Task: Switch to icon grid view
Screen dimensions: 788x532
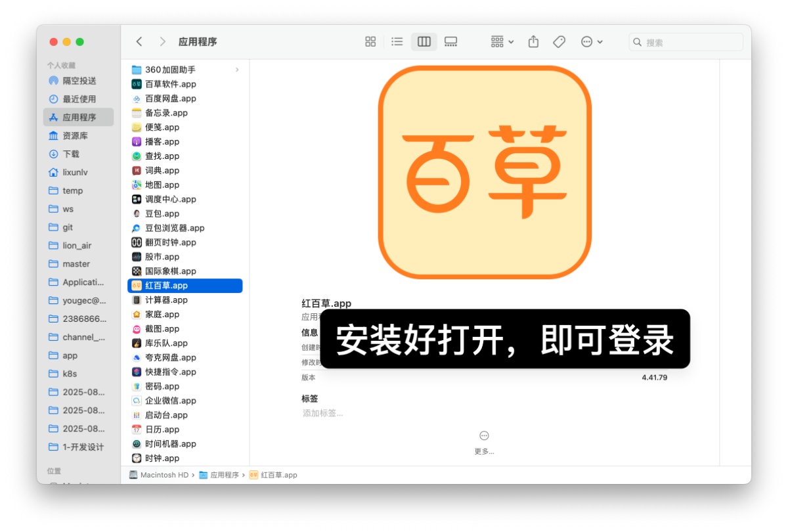Action: (x=370, y=41)
